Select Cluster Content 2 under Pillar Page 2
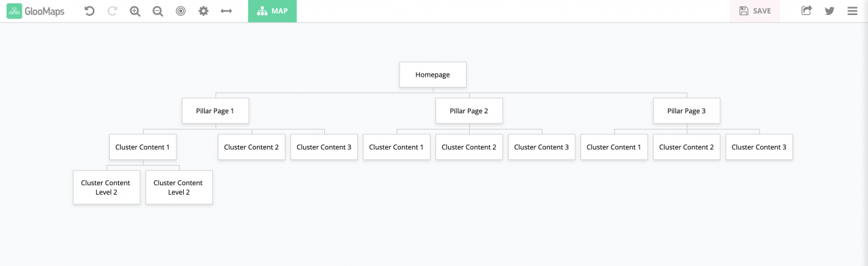868x266 pixels. [469, 147]
